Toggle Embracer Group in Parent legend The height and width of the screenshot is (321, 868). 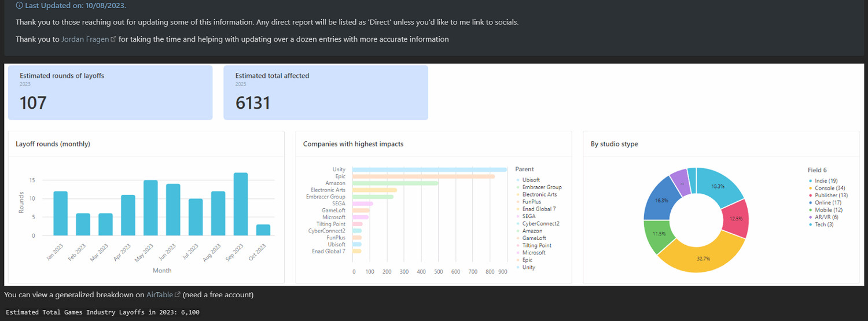(x=541, y=187)
